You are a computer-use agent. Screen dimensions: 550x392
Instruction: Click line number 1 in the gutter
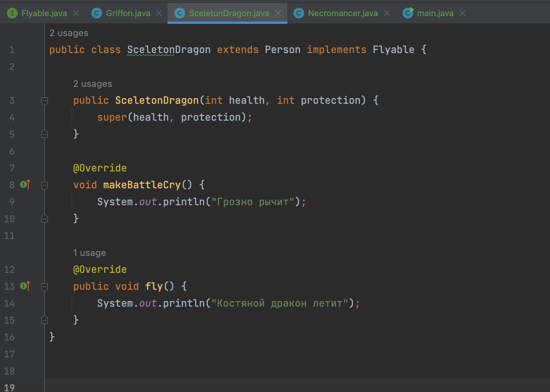12,50
